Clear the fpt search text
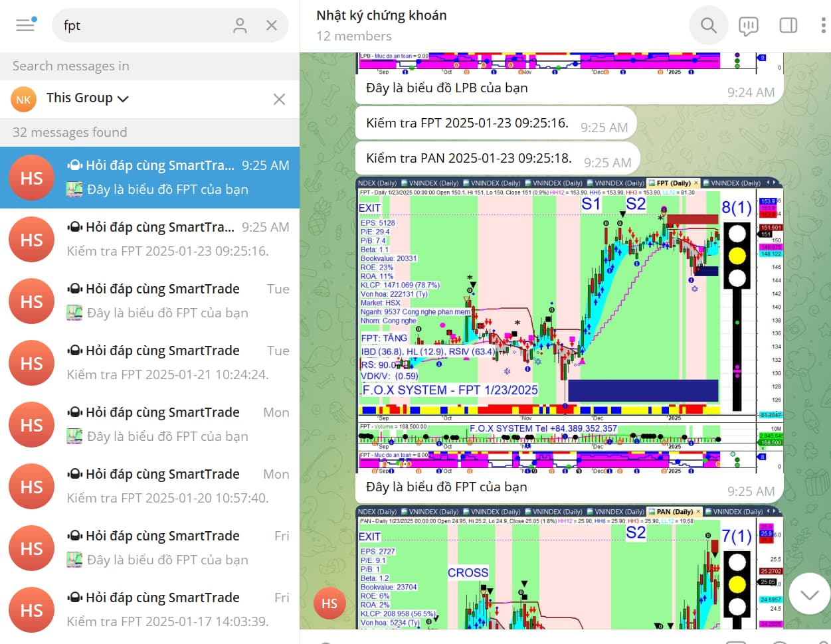Image resolution: width=831 pixels, height=644 pixels. point(272,25)
